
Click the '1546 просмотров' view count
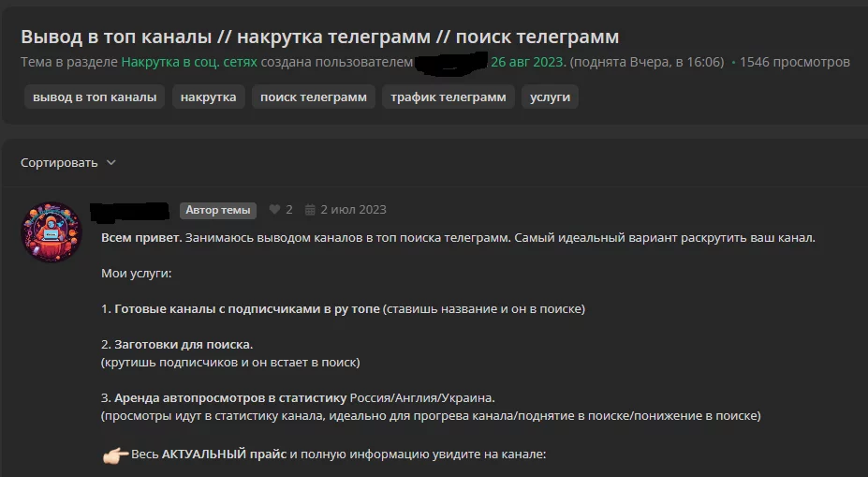(794, 62)
